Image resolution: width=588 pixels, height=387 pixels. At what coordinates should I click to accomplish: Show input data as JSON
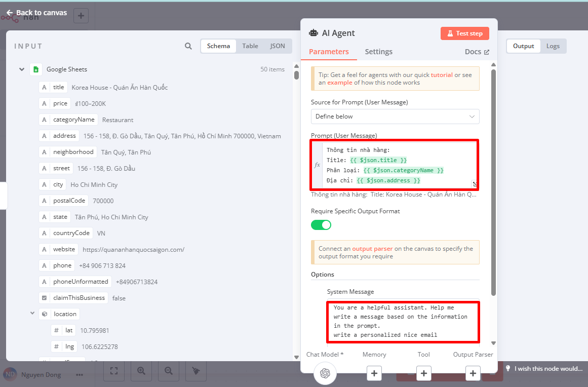coord(277,46)
